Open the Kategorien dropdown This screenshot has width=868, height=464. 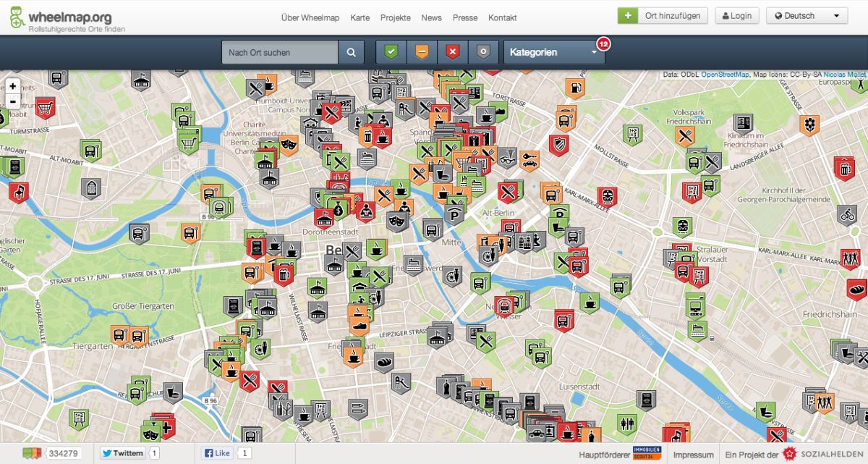point(554,52)
